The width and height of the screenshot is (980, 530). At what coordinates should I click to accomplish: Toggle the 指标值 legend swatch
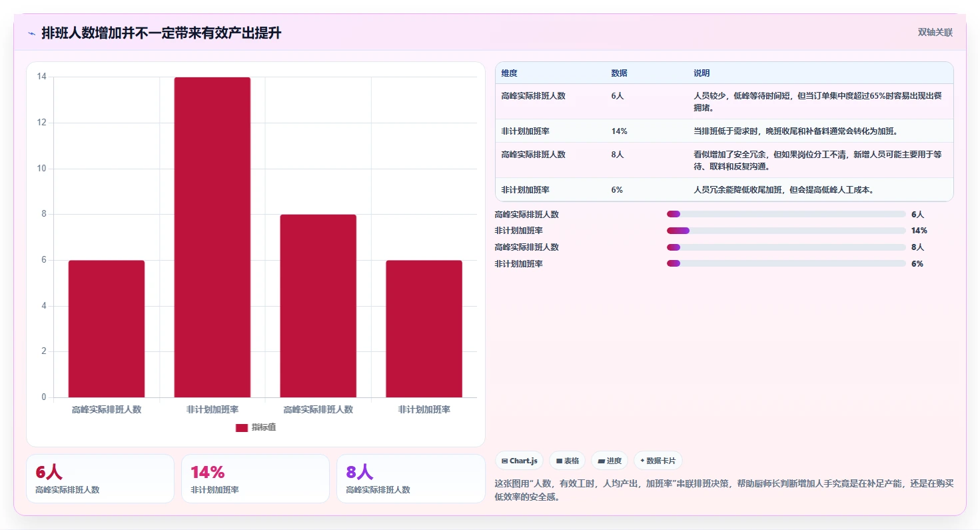coord(241,427)
